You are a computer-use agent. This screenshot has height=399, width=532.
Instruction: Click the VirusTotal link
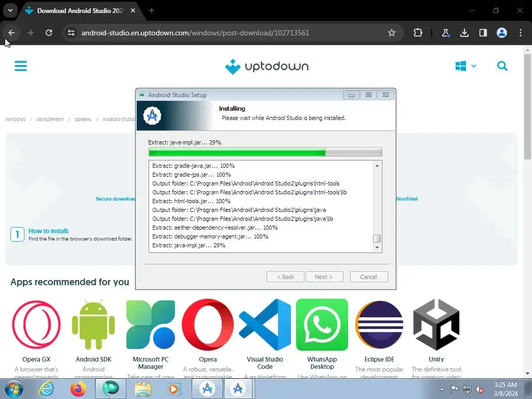406,199
